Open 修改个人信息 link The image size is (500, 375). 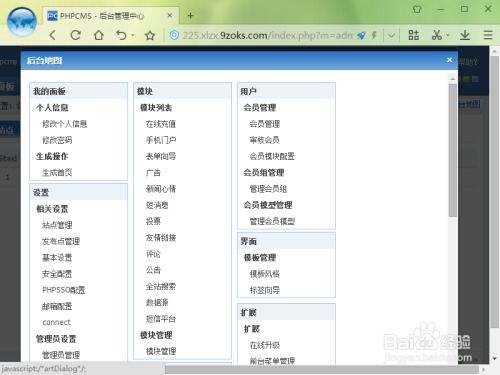click(x=64, y=124)
